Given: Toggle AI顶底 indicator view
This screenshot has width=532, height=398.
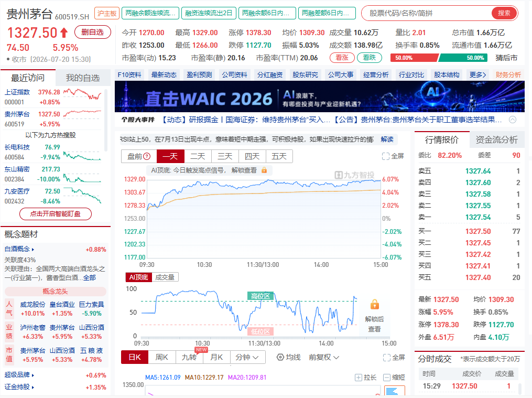Looking at the screenshot, I should pyautogui.click(x=139, y=277).
